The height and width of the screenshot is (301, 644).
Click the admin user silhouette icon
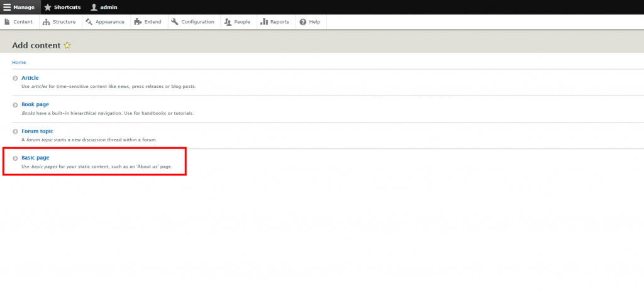click(x=94, y=7)
